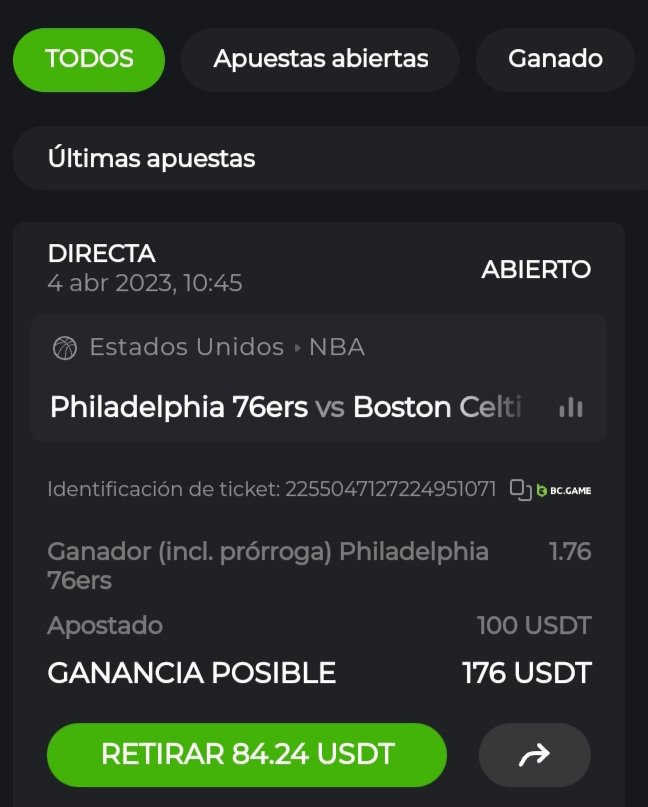648x807 pixels.
Task: Open the Estados Unidos breadcrumb
Action: coord(186,348)
